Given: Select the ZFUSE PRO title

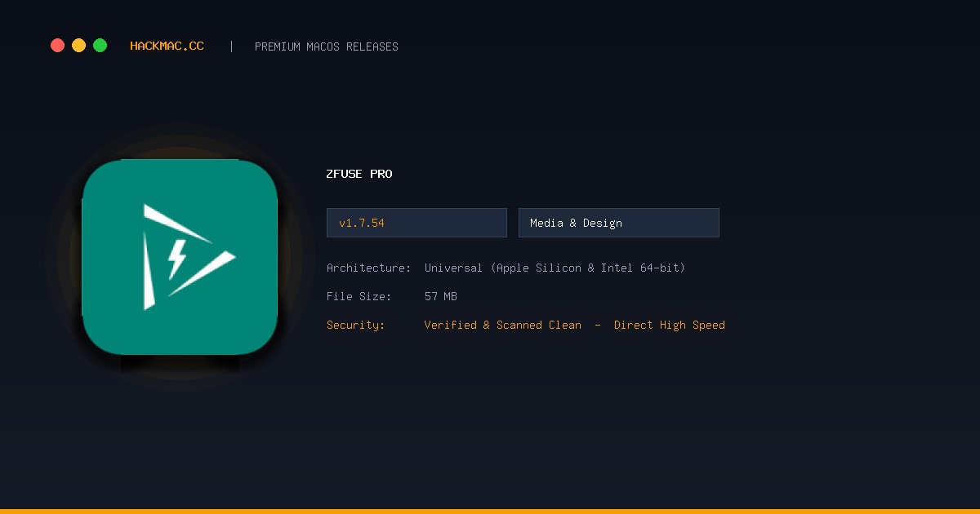Looking at the screenshot, I should pyautogui.click(x=359, y=174).
